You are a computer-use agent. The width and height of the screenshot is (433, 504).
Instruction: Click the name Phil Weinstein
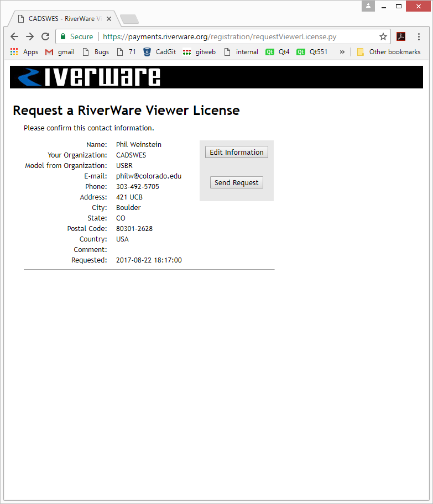click(x=139, y=145)
